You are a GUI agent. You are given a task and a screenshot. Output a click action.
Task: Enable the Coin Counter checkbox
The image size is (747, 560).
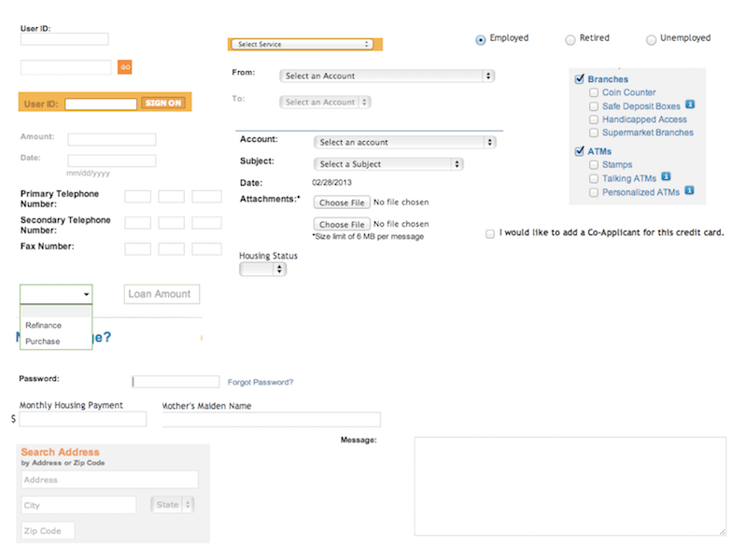(592, 92)
